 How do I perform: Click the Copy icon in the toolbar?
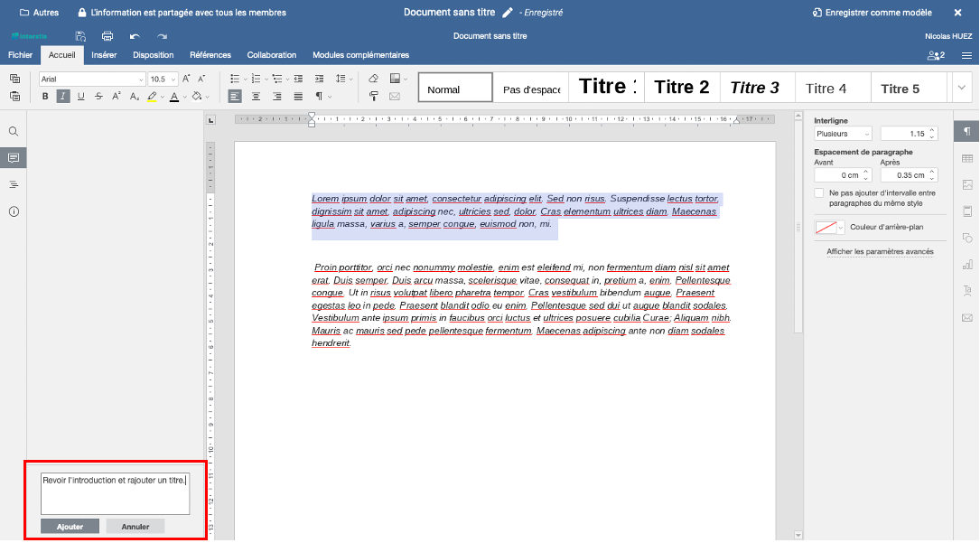click(15, 79)
